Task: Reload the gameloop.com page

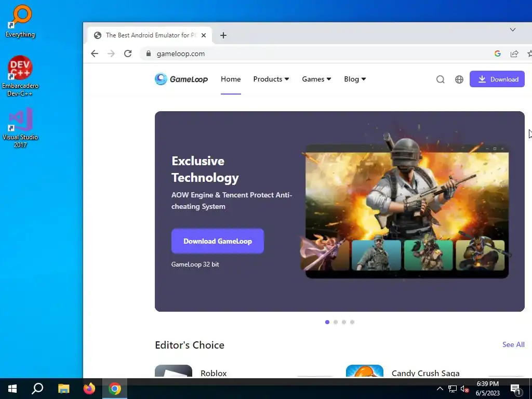Action: pos(128,54)
